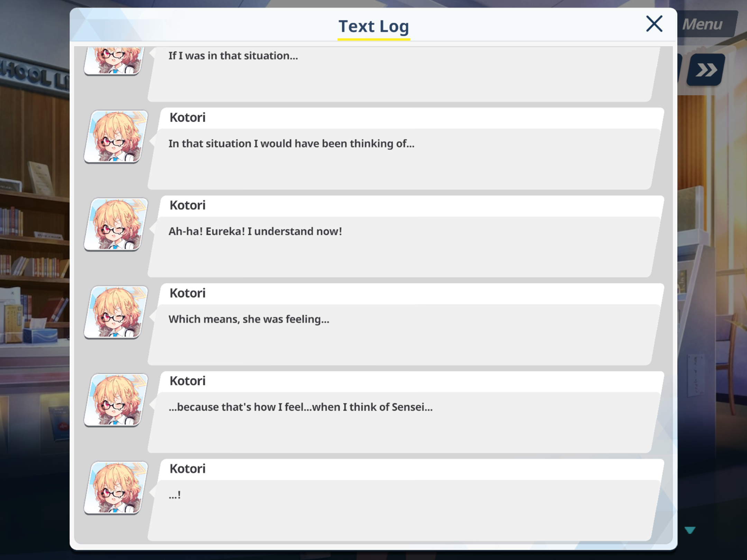Click the Kotori name label above 'Ah-ha! Eureka!'
This screenshot has height=560, width=747.
click(x=187, y=205)
